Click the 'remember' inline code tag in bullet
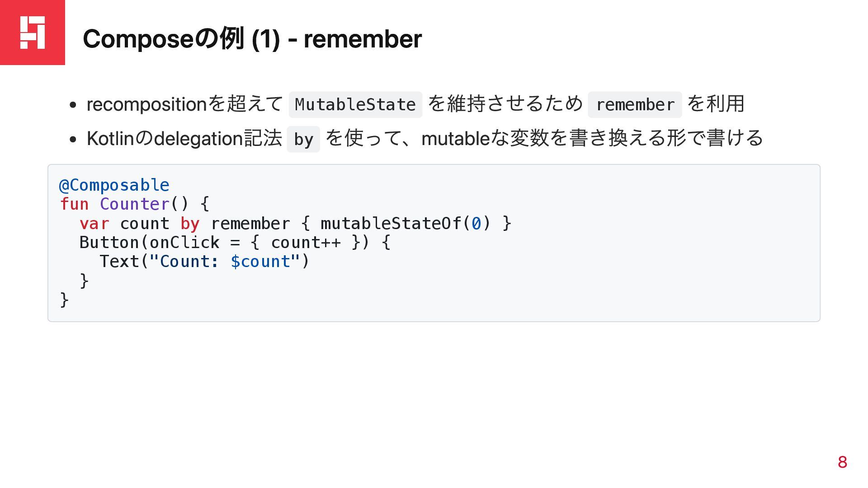This screenshot has height=488, width=868. (635, 105)
